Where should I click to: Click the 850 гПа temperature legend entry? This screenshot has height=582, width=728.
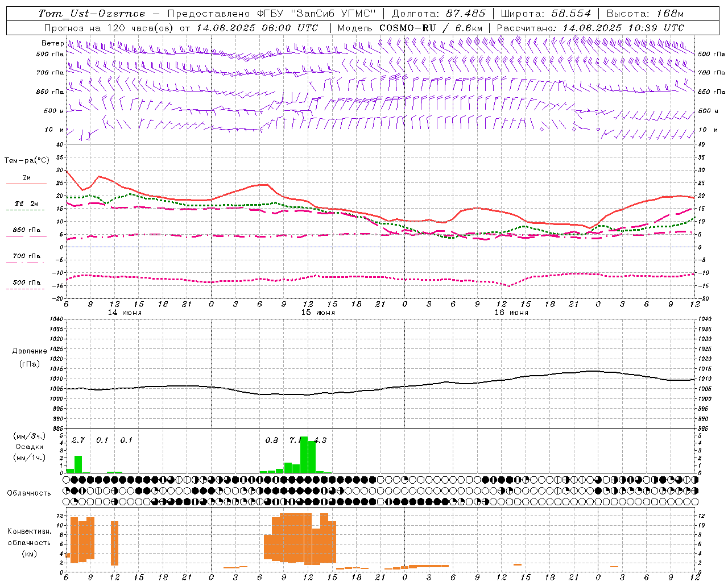[27, 230]
